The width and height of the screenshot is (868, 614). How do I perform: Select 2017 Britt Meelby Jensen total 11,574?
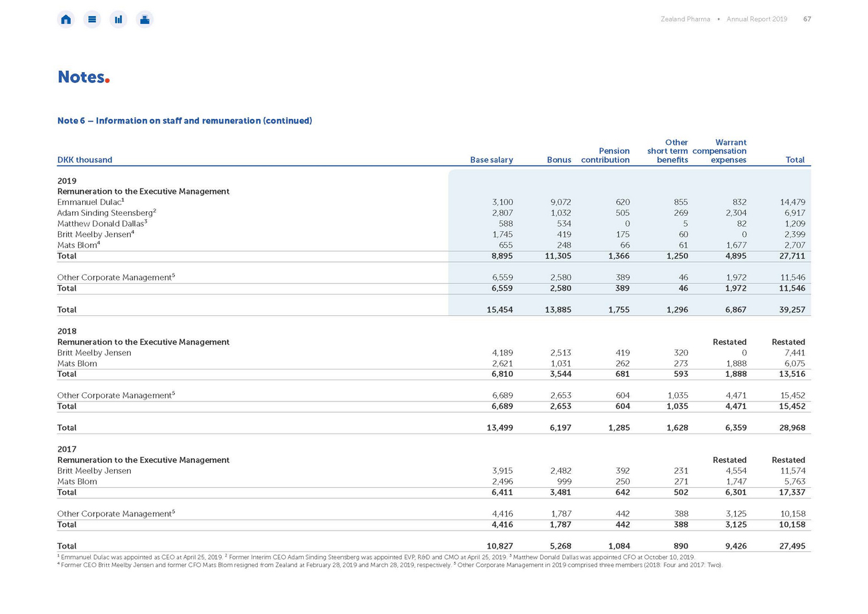click(x=793, y=471)
